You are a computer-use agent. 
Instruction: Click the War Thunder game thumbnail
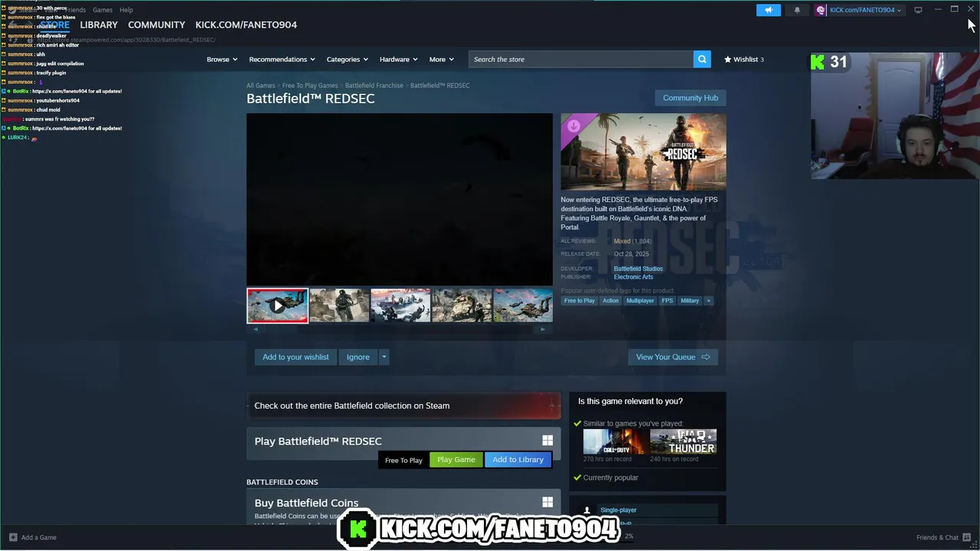coord(683,442)
